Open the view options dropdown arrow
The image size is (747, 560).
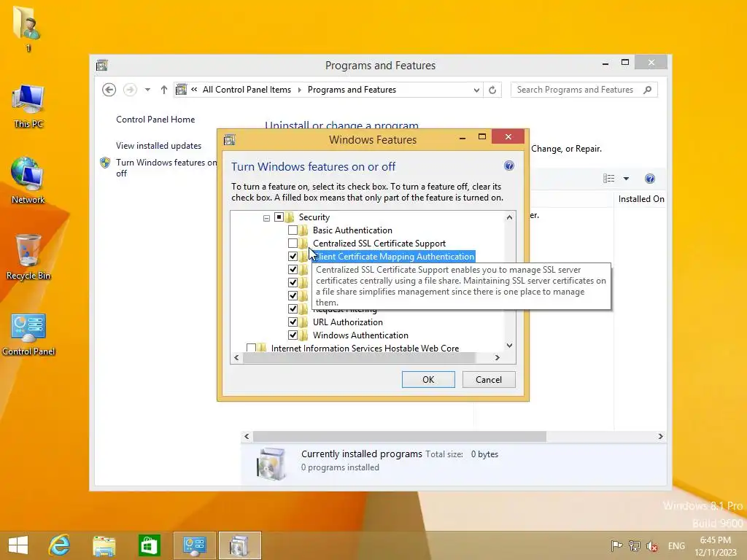point(626,179)
